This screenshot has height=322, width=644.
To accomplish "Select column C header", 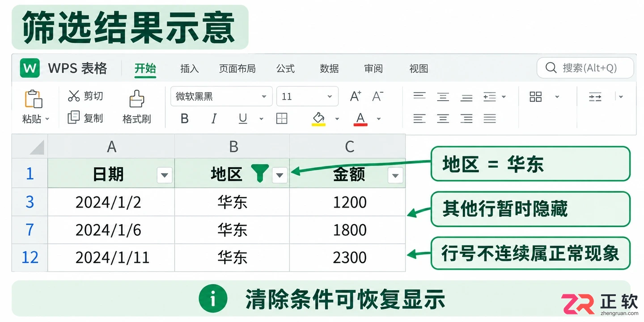I will [x=348, y=146].
